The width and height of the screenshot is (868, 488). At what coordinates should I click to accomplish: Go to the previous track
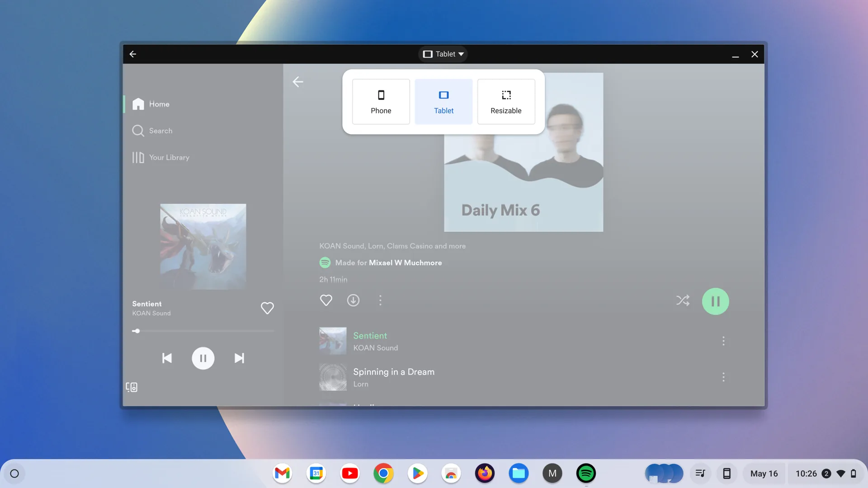tap(167, 358)
